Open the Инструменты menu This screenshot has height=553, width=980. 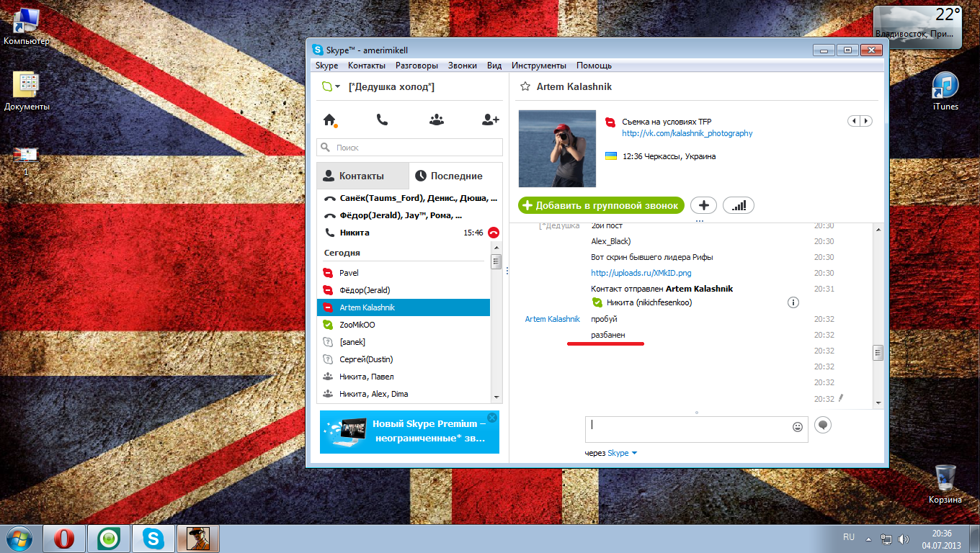(x=539, y=66)
